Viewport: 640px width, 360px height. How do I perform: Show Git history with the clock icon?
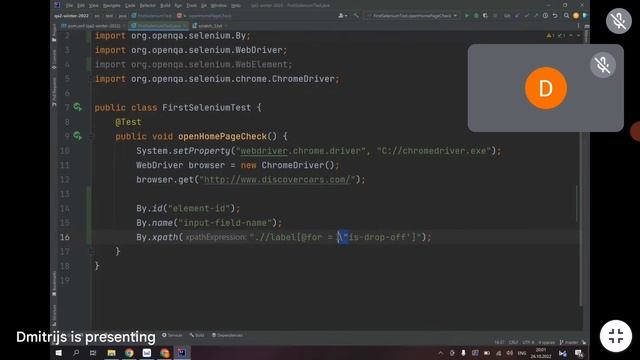pyautogui.click(x=545, y=16)
